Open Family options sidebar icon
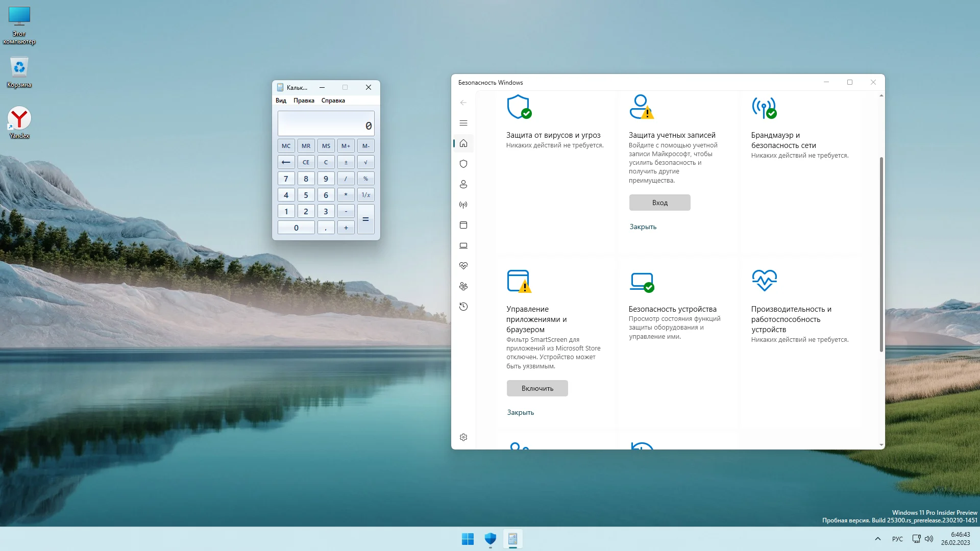 [463, 286]
